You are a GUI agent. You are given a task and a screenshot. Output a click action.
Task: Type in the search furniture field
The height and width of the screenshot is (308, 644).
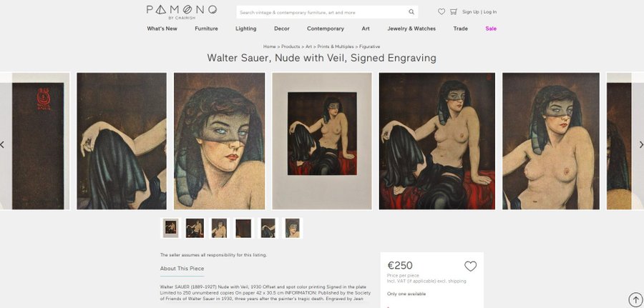pos(322,12)
